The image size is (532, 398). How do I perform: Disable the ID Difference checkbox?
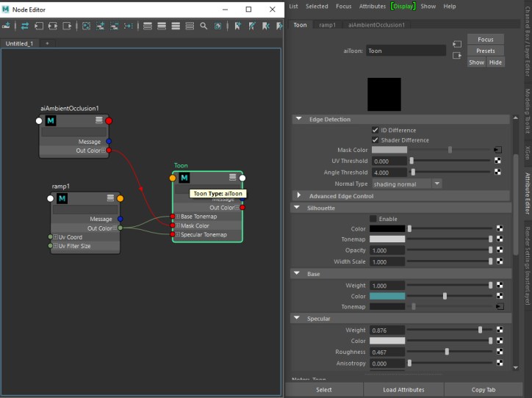375,131
